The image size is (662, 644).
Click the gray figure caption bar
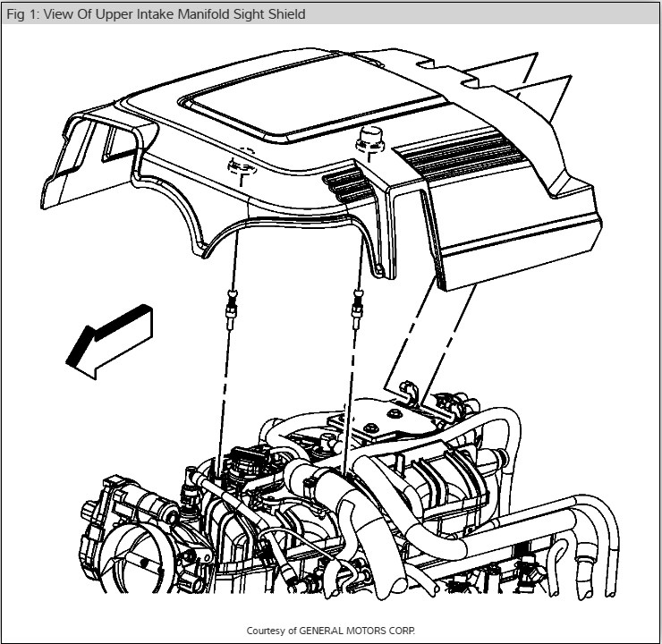[x=331, y=14]
